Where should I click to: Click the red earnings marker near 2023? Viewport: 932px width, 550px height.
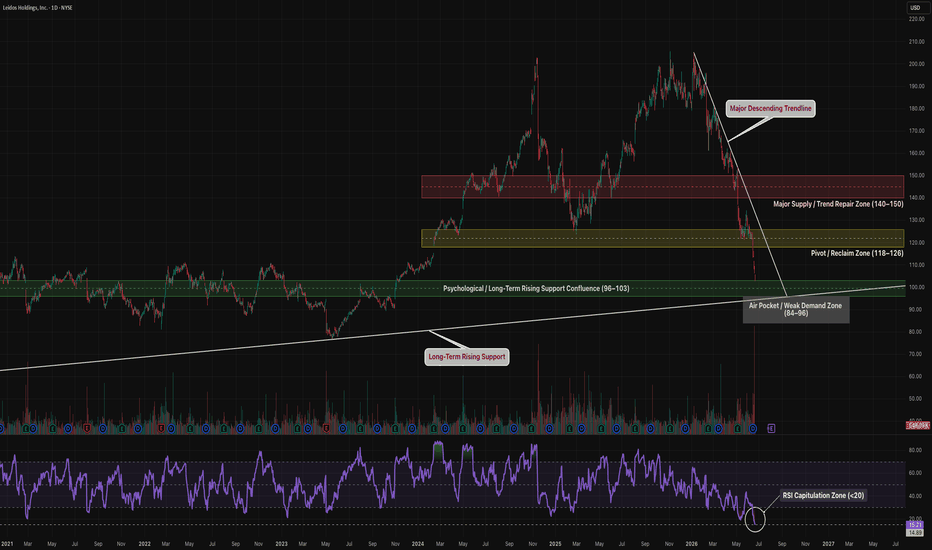pyautogui.click(x=326, y=428)
